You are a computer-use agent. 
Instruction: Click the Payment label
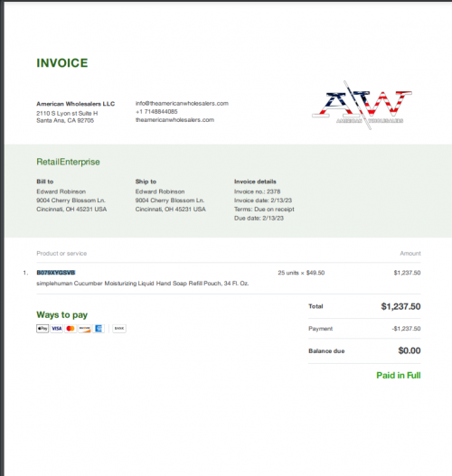tap(321, 329)
